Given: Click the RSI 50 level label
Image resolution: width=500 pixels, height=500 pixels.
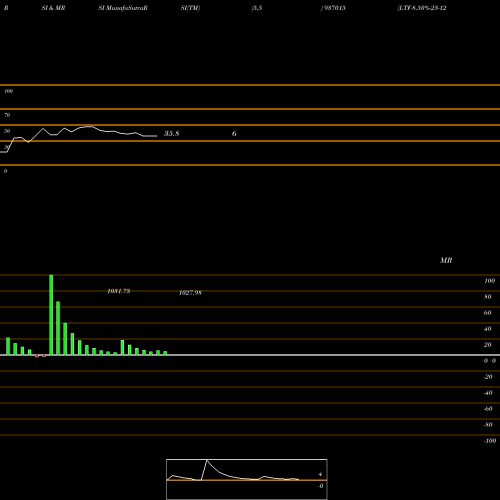Looking at the screenshot, I should [7, 131].
